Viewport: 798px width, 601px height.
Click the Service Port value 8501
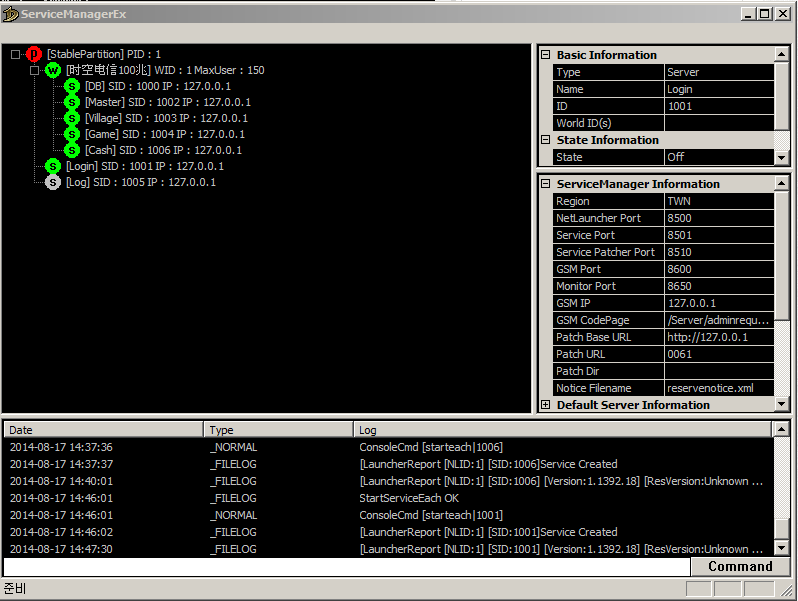tap(719, 235)
